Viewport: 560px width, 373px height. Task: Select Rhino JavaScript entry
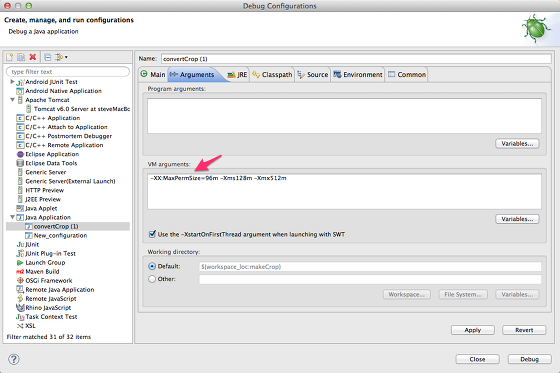(x=48, y=308)
